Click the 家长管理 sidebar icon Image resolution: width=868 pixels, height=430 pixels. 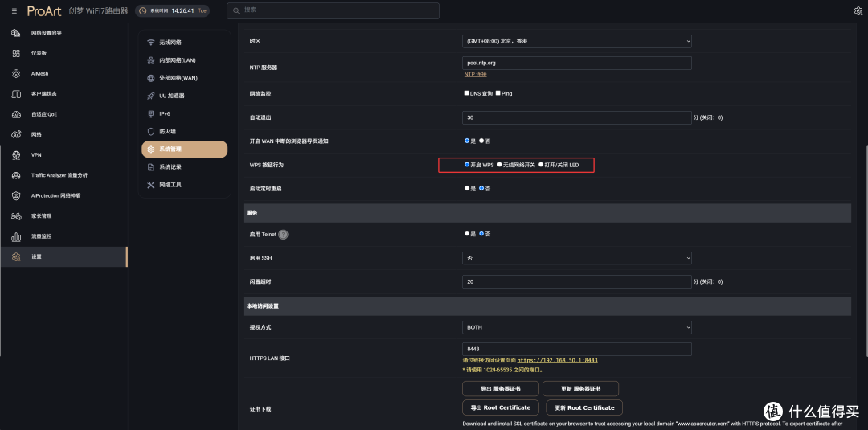point(16,216)
